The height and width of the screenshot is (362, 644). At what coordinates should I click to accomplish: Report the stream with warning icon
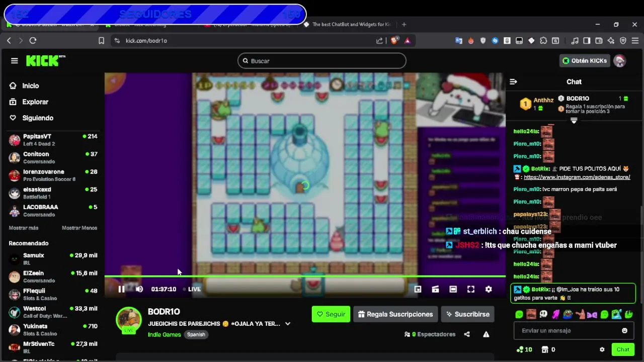point(486,334)
